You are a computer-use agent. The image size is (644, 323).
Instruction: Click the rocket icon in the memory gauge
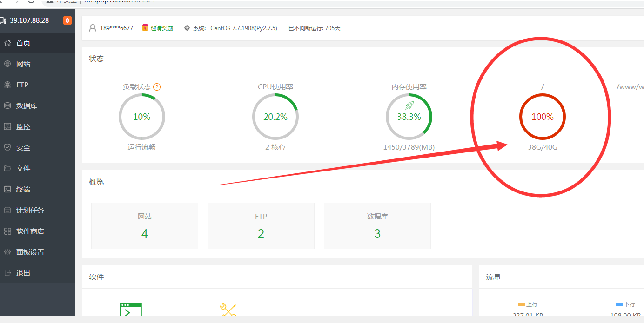coord(409,105)
